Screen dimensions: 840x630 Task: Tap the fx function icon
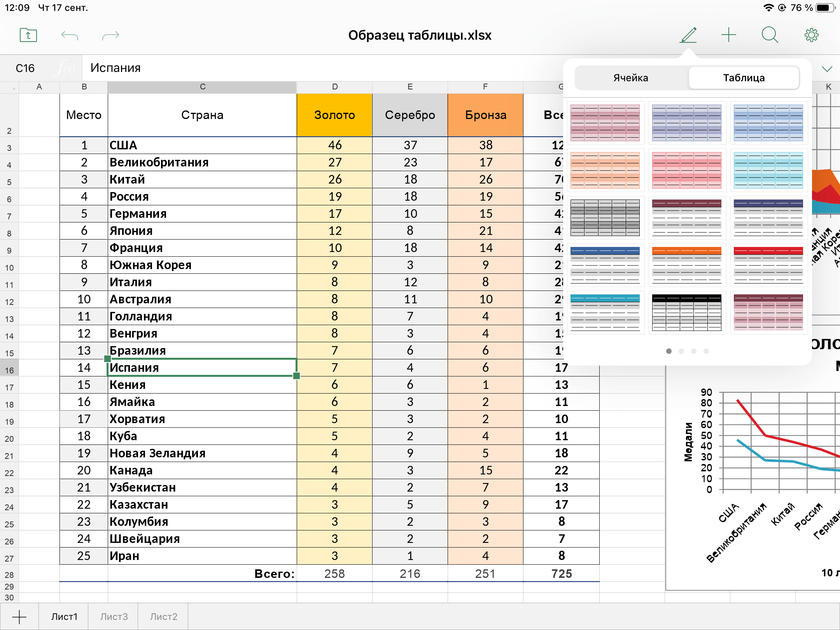[x=65, y=68]
